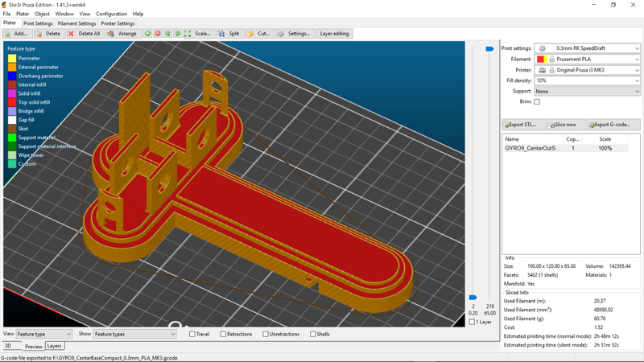Click the Export G-code button
The image size is (644, 362).
click(x=613, y=125)
